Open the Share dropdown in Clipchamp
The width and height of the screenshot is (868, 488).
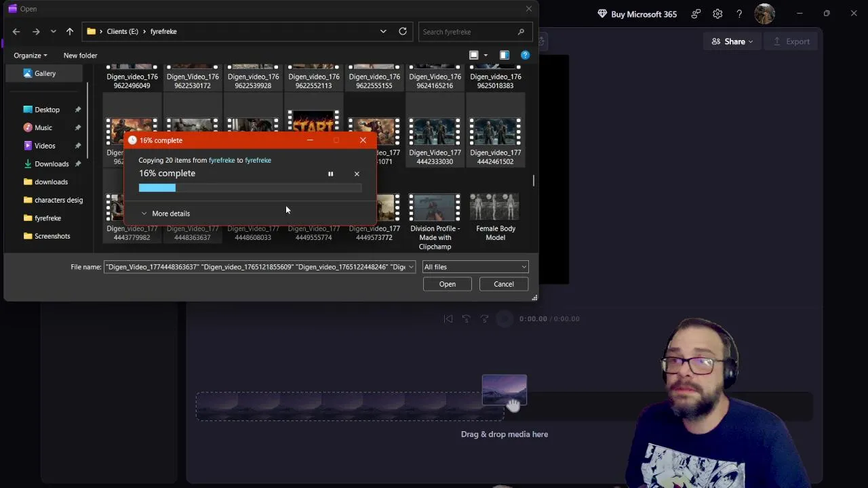732,41
